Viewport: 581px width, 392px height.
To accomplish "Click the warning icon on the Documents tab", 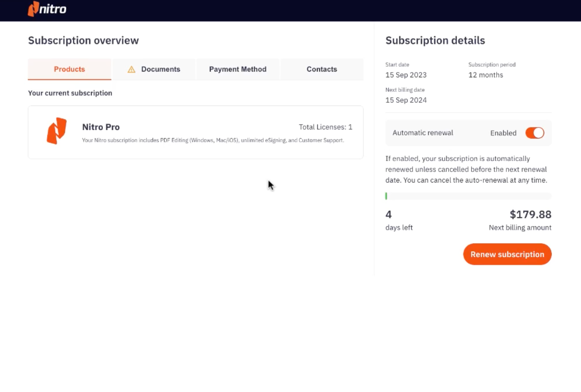I will [131, 69].
